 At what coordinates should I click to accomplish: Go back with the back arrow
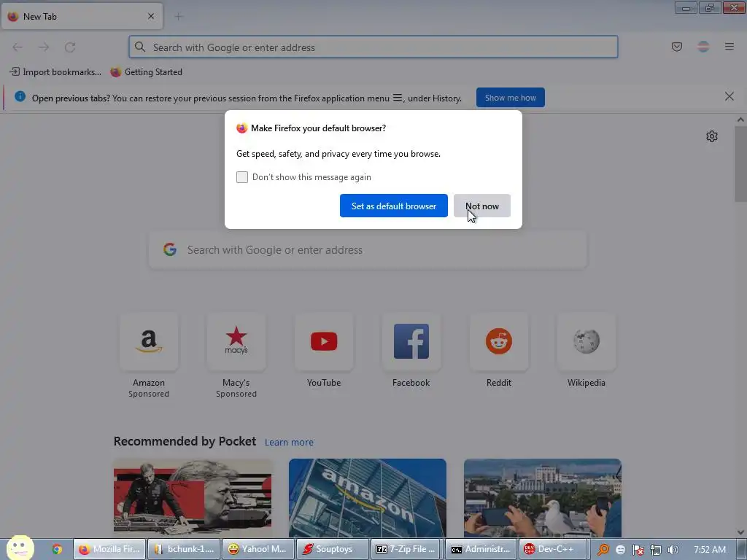(x=18, y=47)
